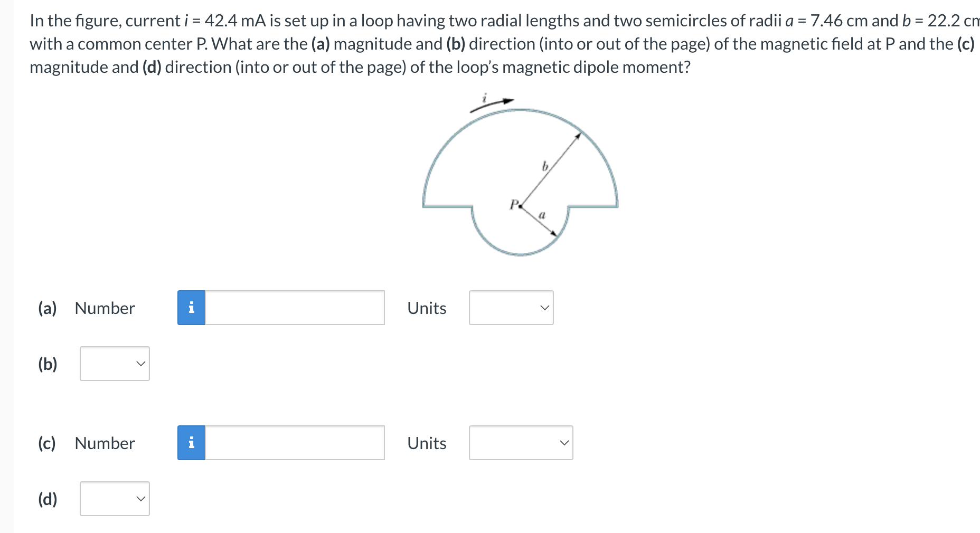This screenshot has height=533, width=980.
Task: Click the Number label for part (c)
Action: coord(104,443)
